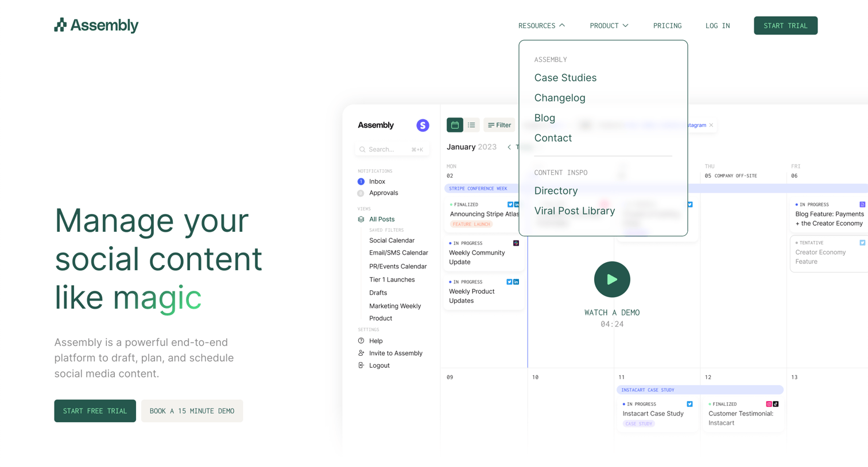Click the Assembly logo in the header
The height and width of the screenshot is (467, 868).
coord(96,25)
